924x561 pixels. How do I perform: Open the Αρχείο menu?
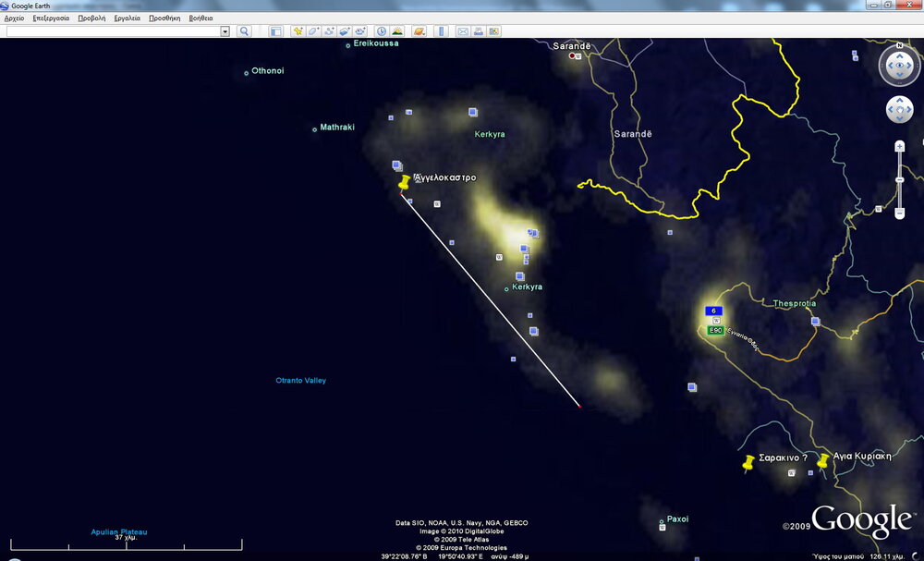click(15, 18)
